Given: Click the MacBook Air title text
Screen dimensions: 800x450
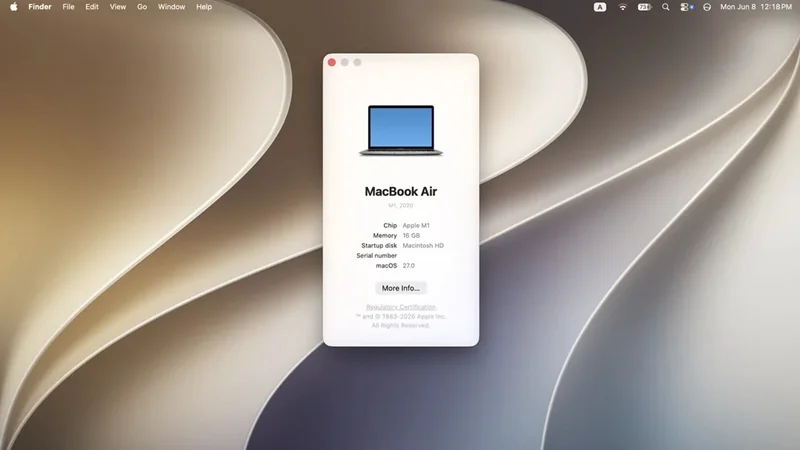Looking at the screenshot, I should [x=401, y=191].
